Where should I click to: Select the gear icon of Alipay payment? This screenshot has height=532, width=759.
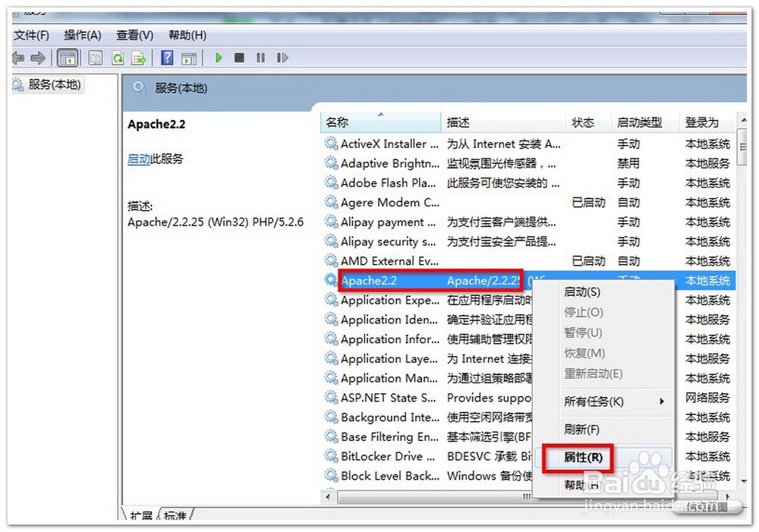(331, 222)
